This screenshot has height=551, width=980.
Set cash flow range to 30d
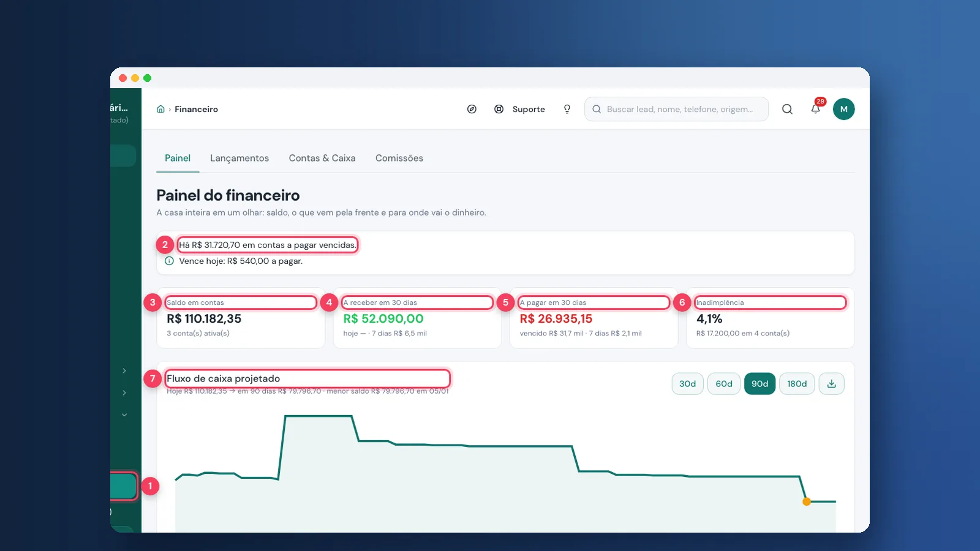pyautogui.click(x=688, y=384)
